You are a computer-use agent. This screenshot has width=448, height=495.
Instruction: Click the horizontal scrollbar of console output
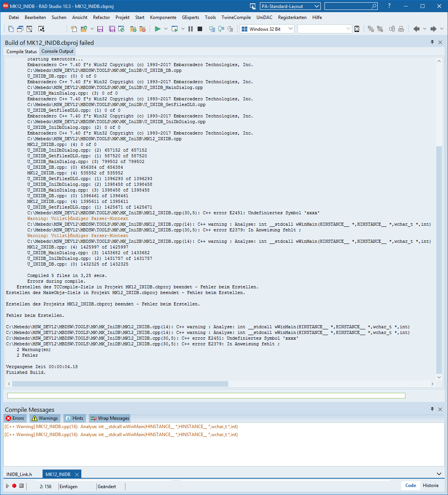click(120, 384)
